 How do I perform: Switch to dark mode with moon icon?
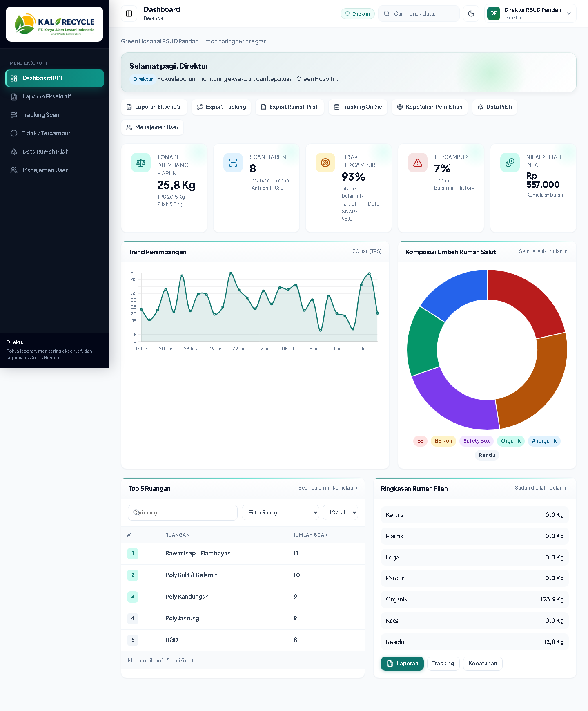(x=471, y=13)
